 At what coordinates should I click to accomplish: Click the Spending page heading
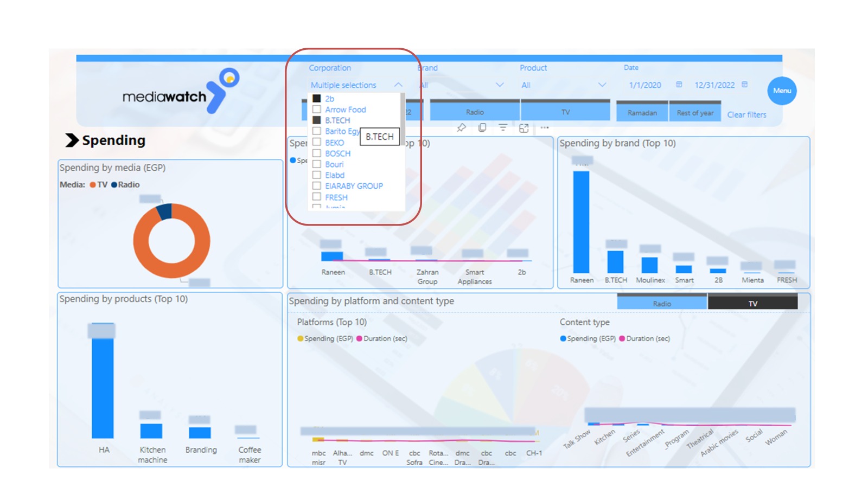[114, 140]
